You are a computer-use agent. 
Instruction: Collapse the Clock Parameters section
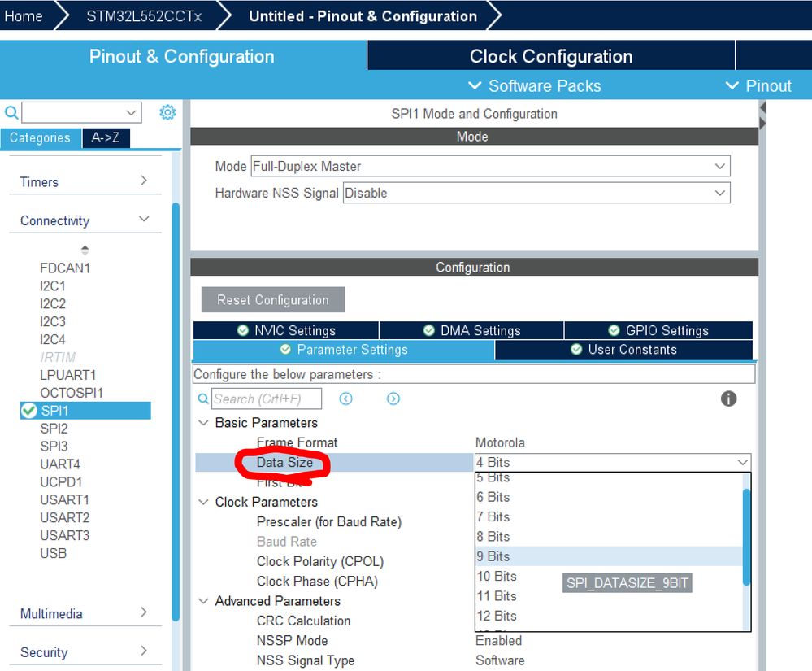203,502
